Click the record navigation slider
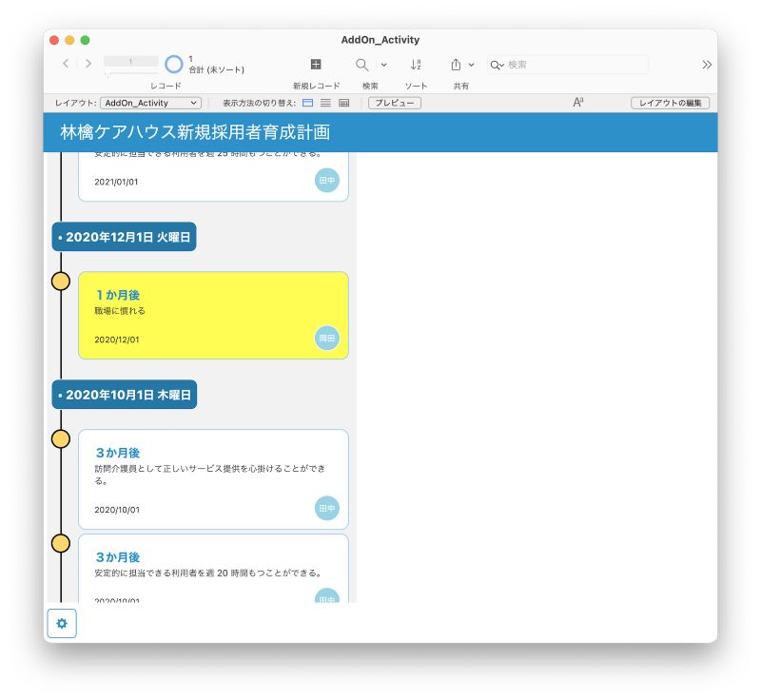Viewport: 761px width, 700px height. [x=131, y=73]
